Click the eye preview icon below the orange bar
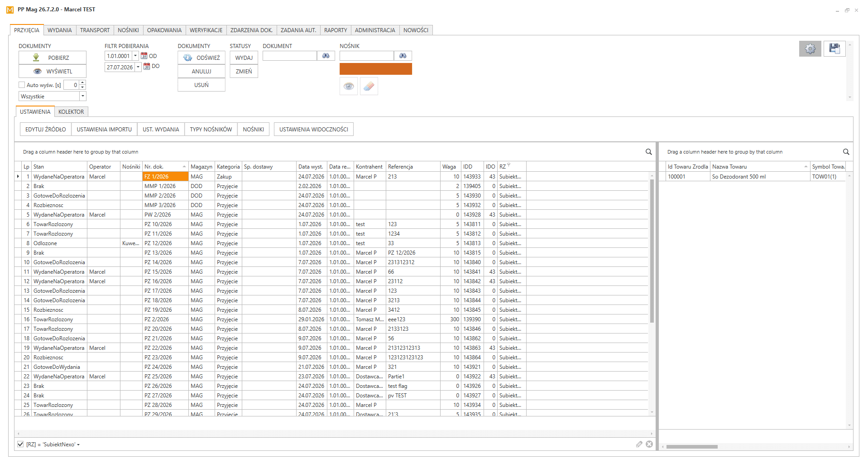 click(x=349, y=86)
